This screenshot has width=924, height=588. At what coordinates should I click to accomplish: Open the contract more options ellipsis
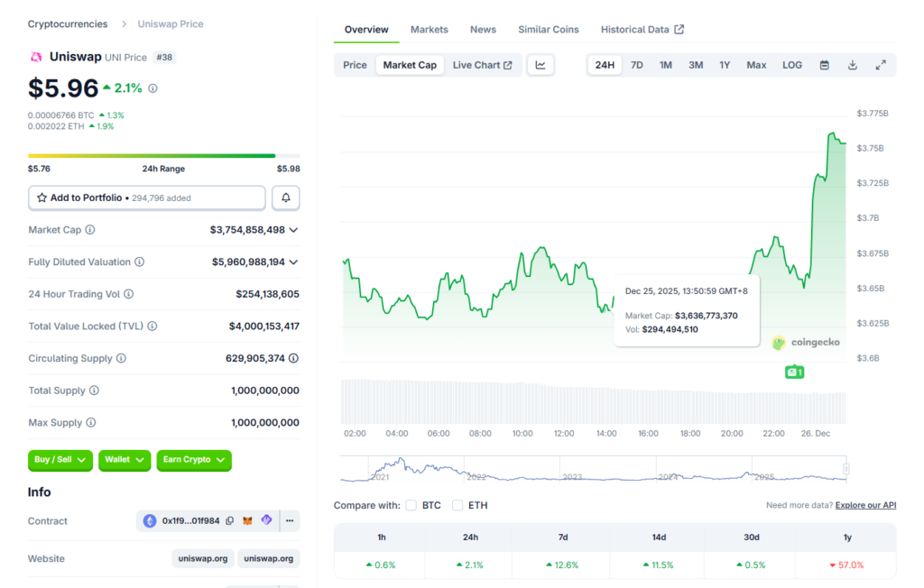click(290, 521)
